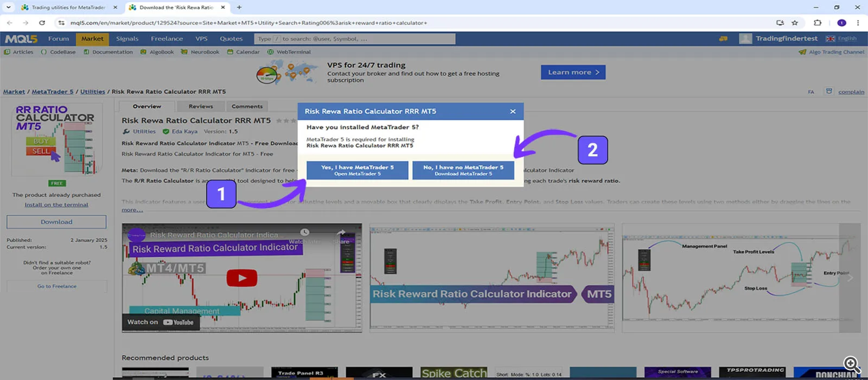
Task: Click 'Watch on YouTube' in video
Action: tap(160, 322)
